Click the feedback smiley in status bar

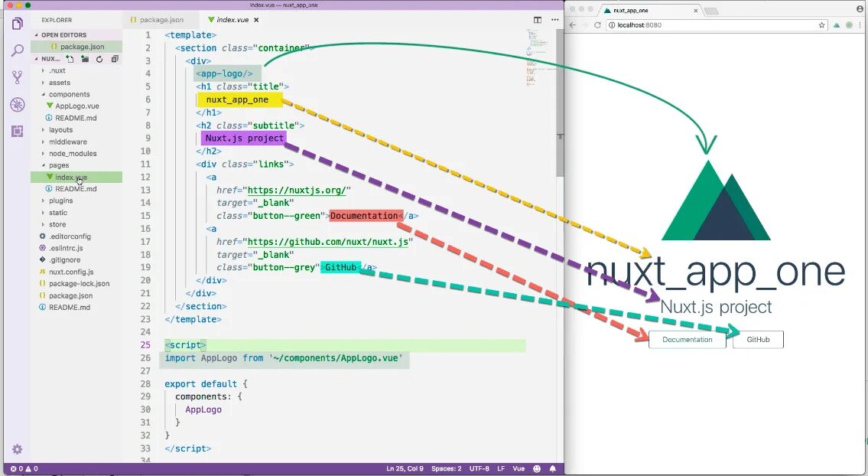pos(536,469)
